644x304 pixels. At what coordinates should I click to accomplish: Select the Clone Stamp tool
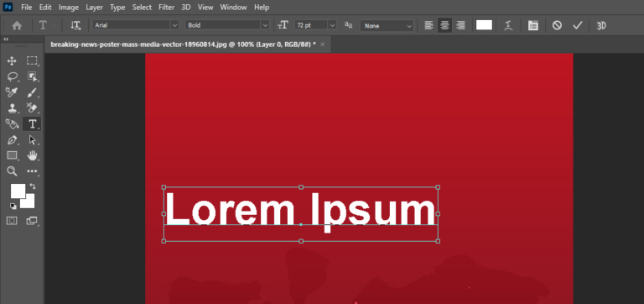coord(12,108)
